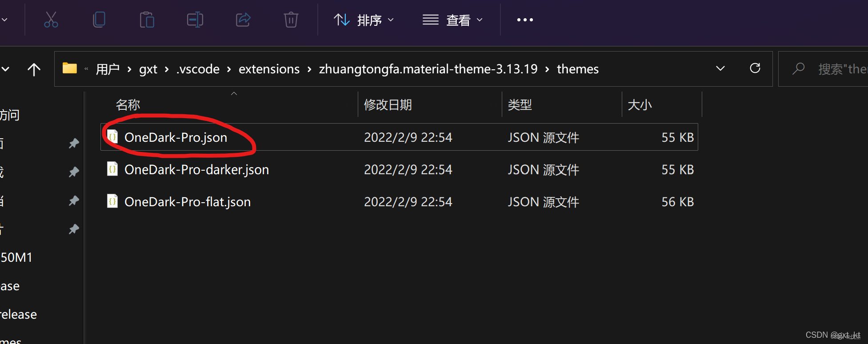The height and width of the screenshot is (344, 868).
Task: Click the navigate up arrow icon
Action: coord(34,69)
